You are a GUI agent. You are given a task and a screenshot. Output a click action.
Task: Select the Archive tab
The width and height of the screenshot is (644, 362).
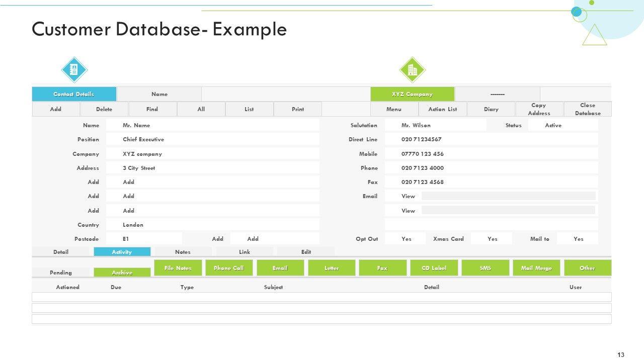(x=122, y=273)
